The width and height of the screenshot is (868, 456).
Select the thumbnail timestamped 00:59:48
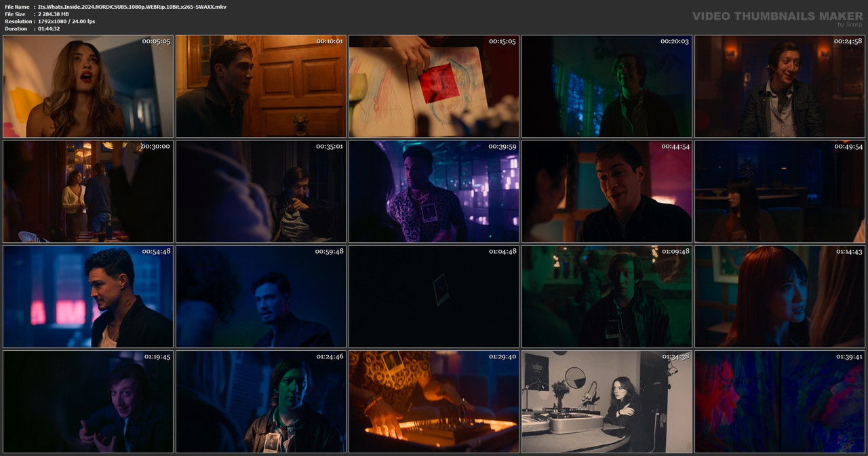point(261,297)
